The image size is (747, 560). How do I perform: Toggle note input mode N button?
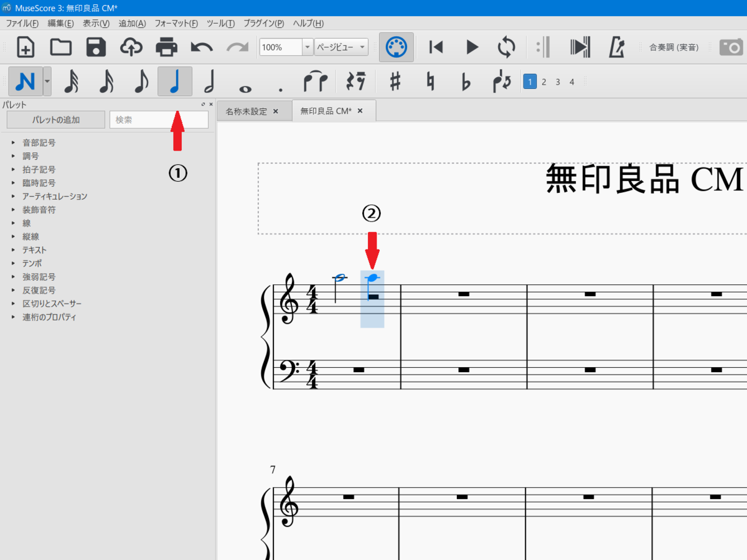[26, 82]
